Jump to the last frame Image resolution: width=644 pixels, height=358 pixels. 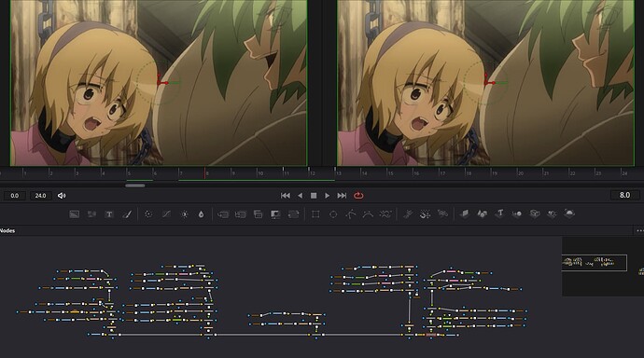click(x=342, y=196)
